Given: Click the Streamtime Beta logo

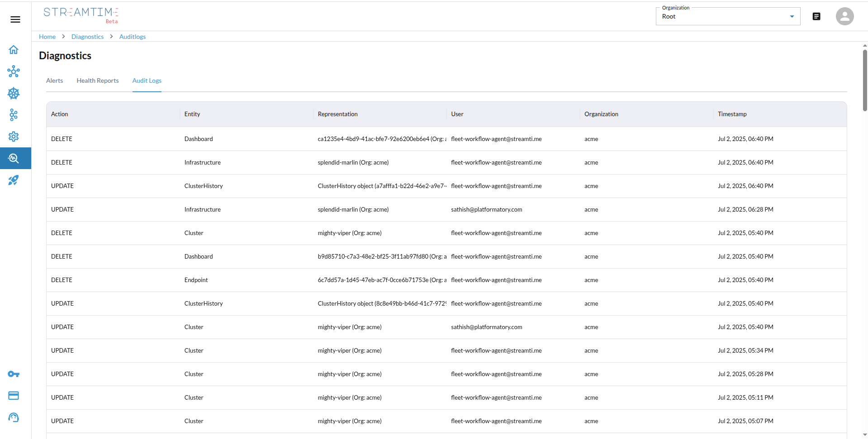Looking at the screenshot, I should [81, 15].
